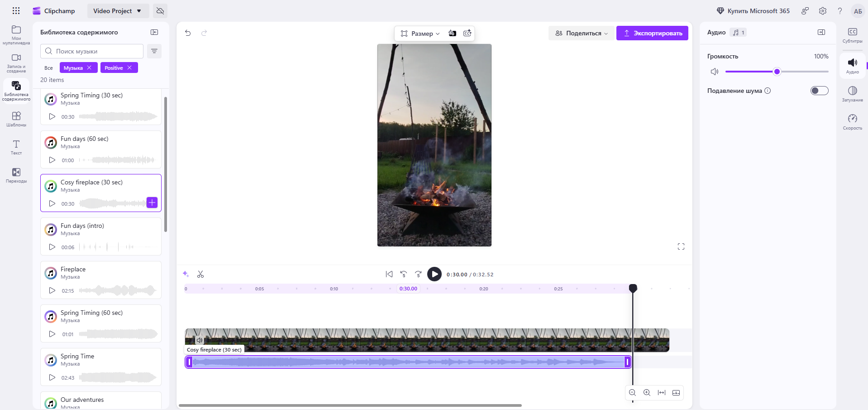This screenshot has width=868, height=410.
Task: Click Купить Microsoft 365
Action: coord(753,11)
